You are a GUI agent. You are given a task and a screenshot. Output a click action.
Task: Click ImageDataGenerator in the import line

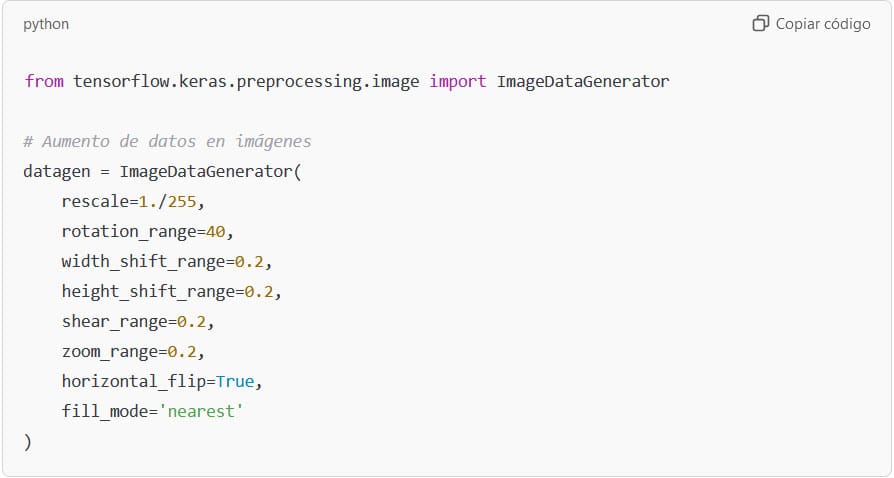point(583,81)
